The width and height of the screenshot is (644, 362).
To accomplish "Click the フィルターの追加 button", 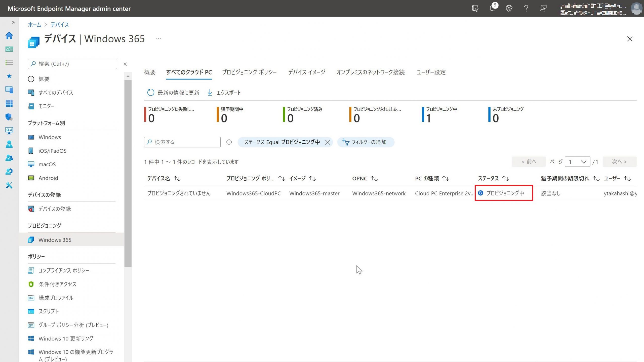I will 366,142.
